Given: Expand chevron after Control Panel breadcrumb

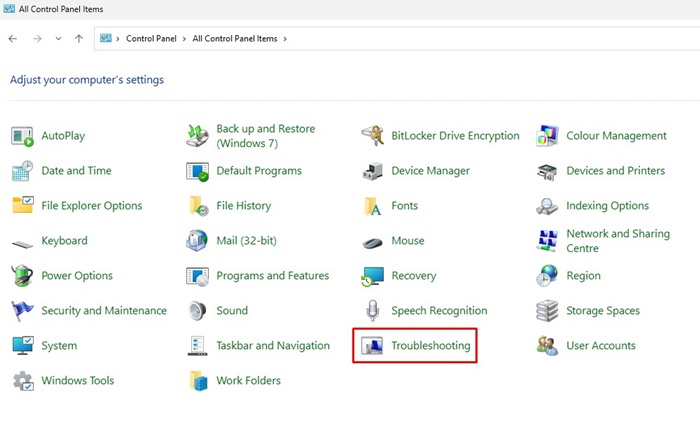Looking at the screenshot, I should pyautogui.click(x=184, y=39).
